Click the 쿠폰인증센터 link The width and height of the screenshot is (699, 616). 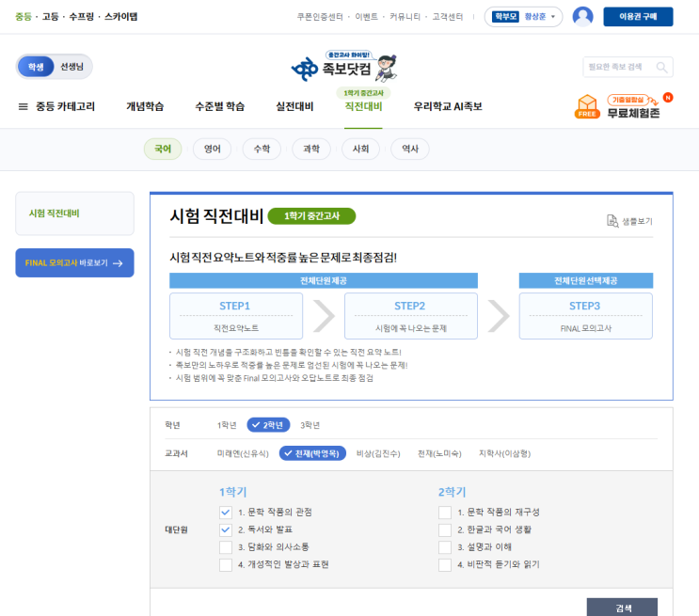point(320,17)
